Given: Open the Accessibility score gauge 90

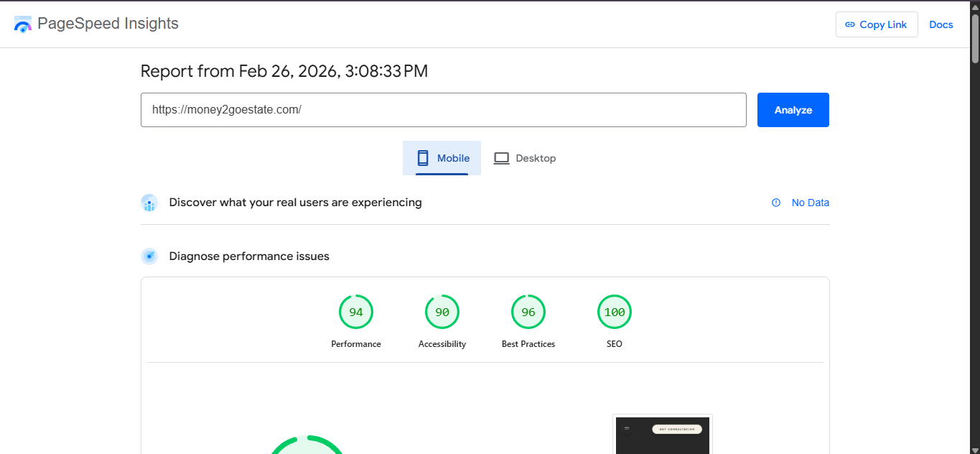Looking at the screenshot, I should (x=442, y=312).
